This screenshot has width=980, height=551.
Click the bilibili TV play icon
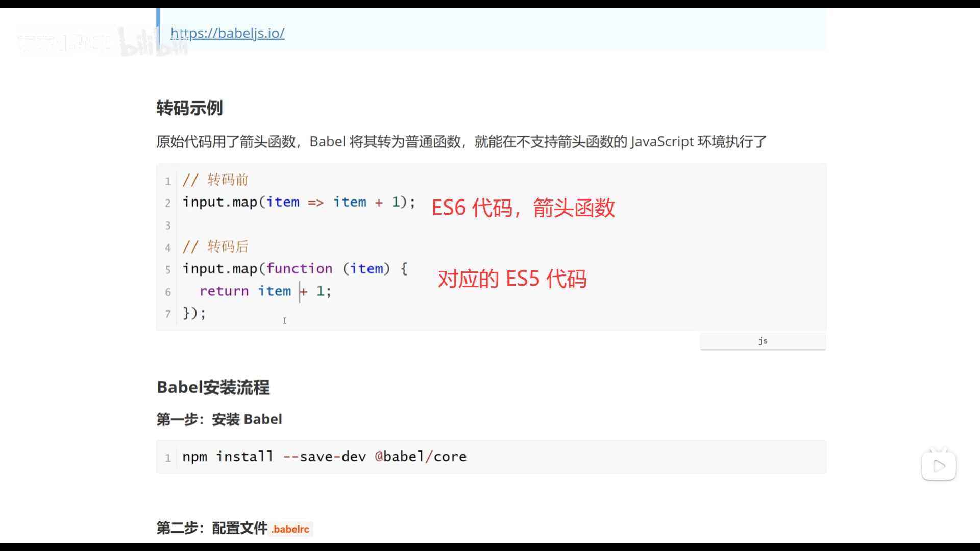[939, 465]
